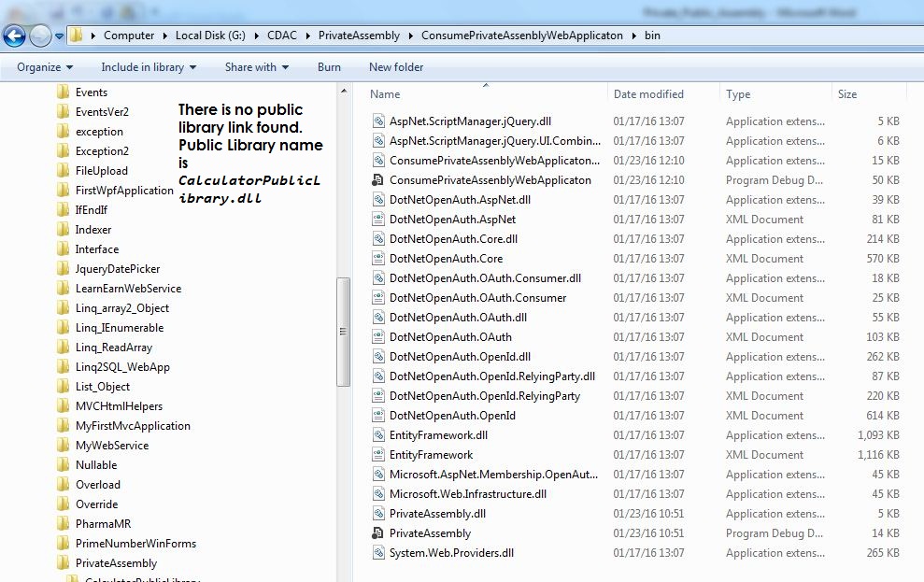The height and width of the screenshot is (582, 924).
Task: Select the DotNetOpenAuth.OAuth.dll file icon
Action: [x=377, y=318]
